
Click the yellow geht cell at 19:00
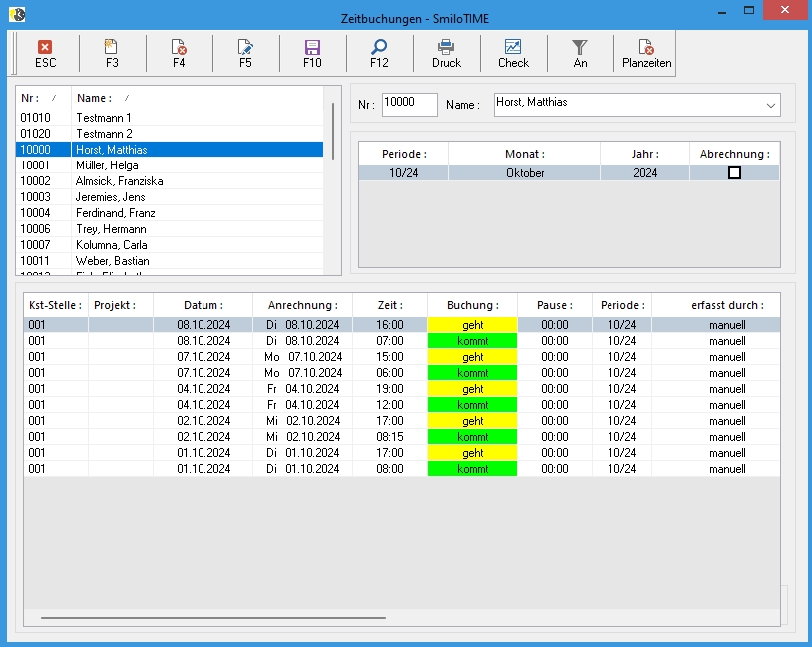point(472,389)
